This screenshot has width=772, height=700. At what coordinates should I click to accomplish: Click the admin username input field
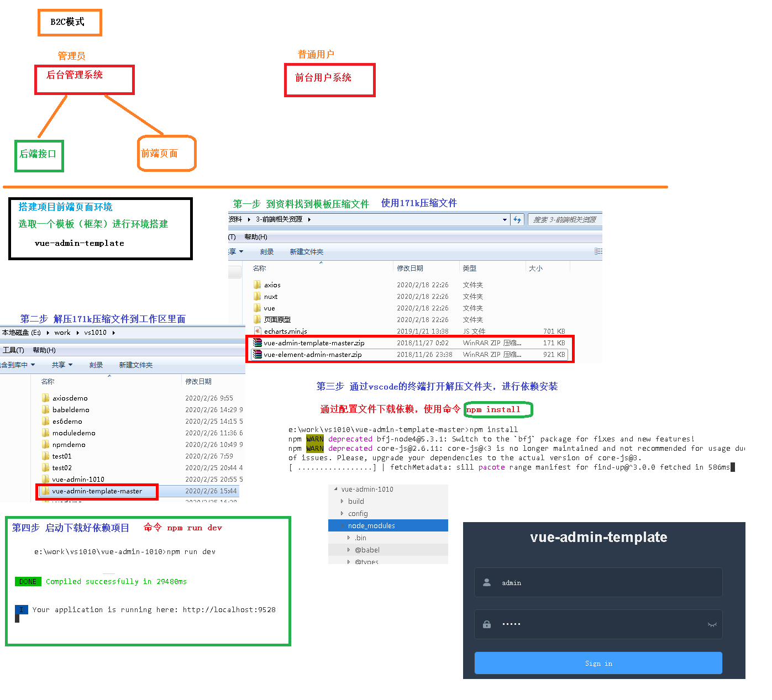pyautogui.click(x=598, y=582)
